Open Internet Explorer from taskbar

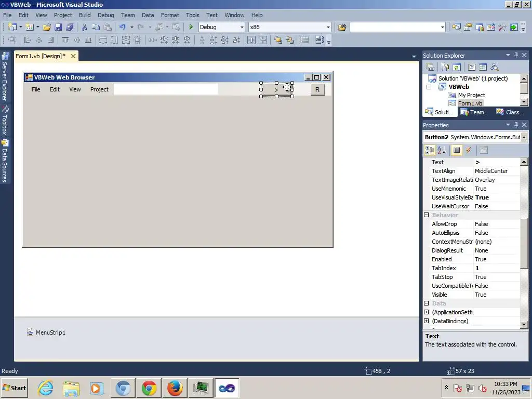coord(46,388)
